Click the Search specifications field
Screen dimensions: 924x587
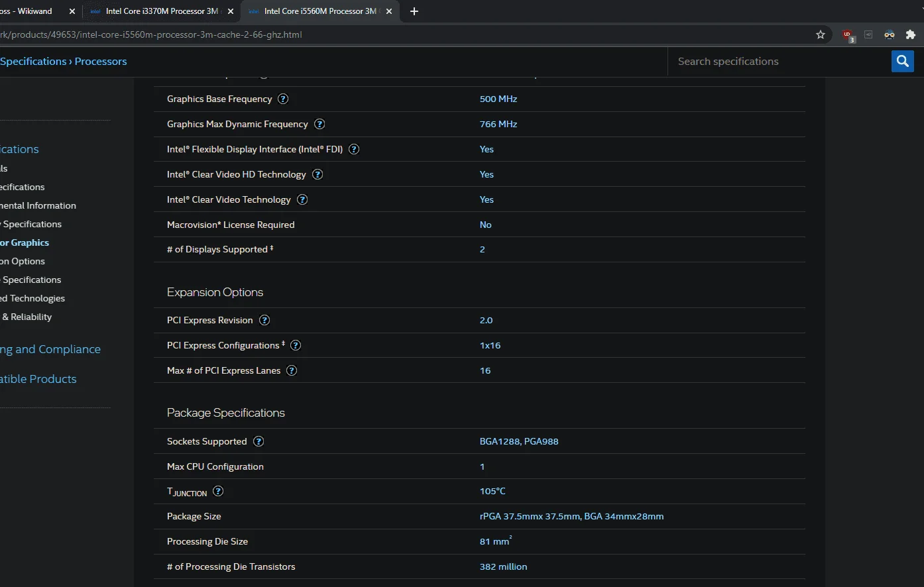pos(780,62)
